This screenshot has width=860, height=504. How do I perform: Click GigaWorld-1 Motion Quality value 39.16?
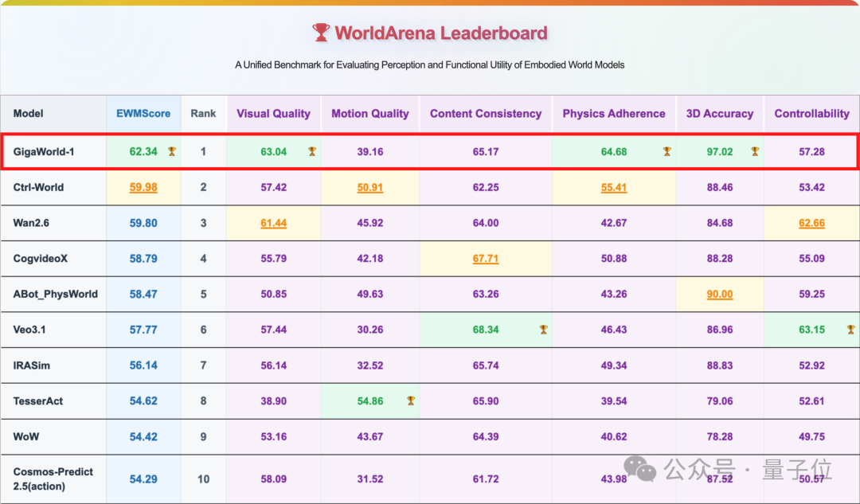(370, 152)
